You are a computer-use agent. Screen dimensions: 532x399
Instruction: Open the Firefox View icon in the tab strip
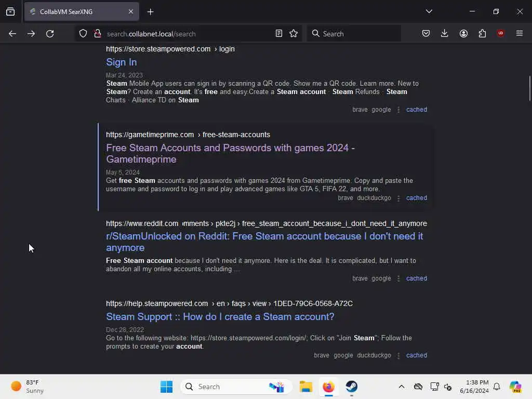10,12
